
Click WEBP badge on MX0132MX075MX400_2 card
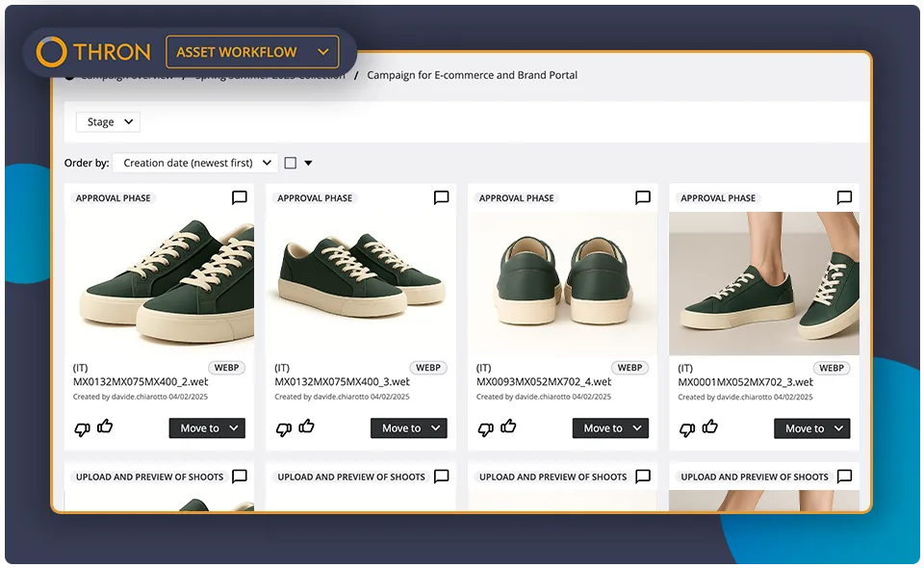coord(226,368)
